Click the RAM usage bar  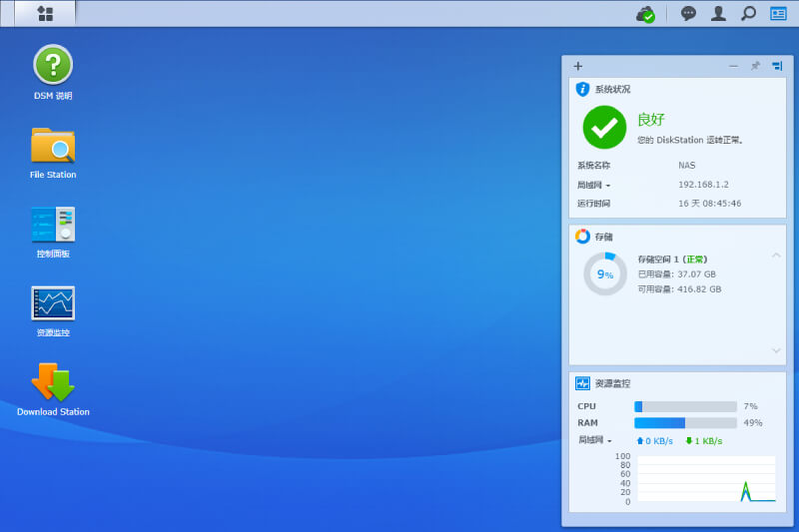pos(685,422)
